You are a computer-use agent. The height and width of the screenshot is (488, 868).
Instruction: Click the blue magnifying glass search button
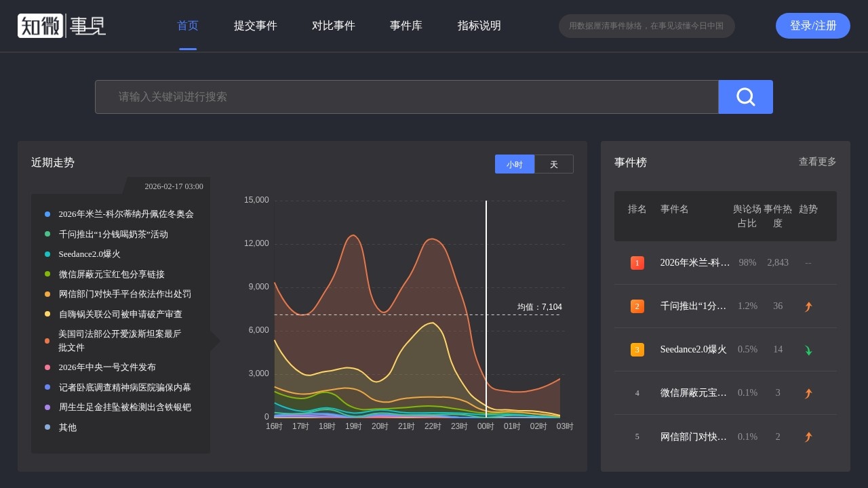[745, 96]
